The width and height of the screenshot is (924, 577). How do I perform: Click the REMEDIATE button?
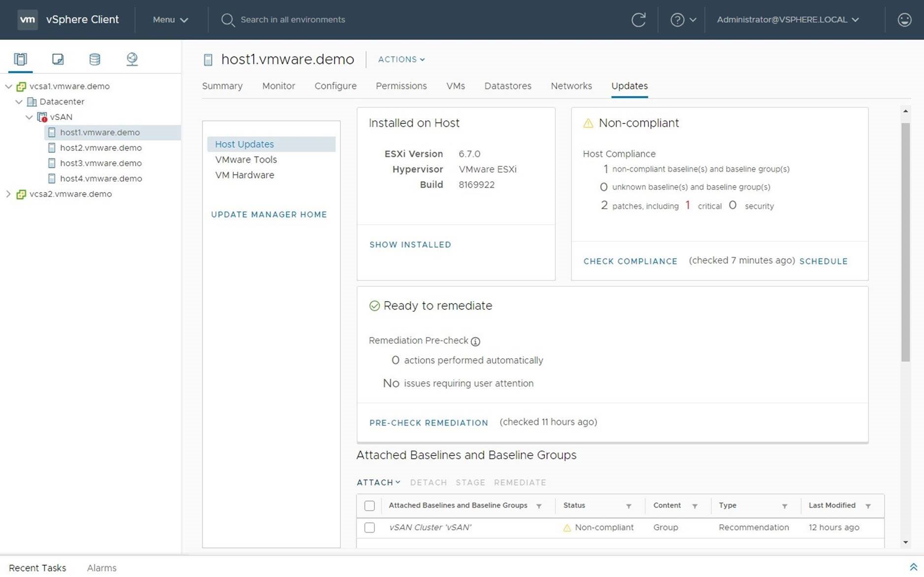(520, 483)
